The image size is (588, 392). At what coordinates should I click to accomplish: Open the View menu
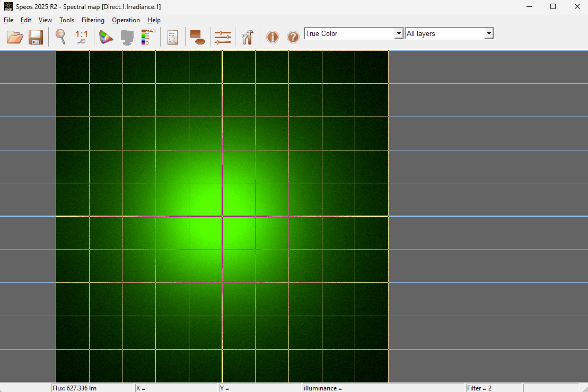coord(46,20)
